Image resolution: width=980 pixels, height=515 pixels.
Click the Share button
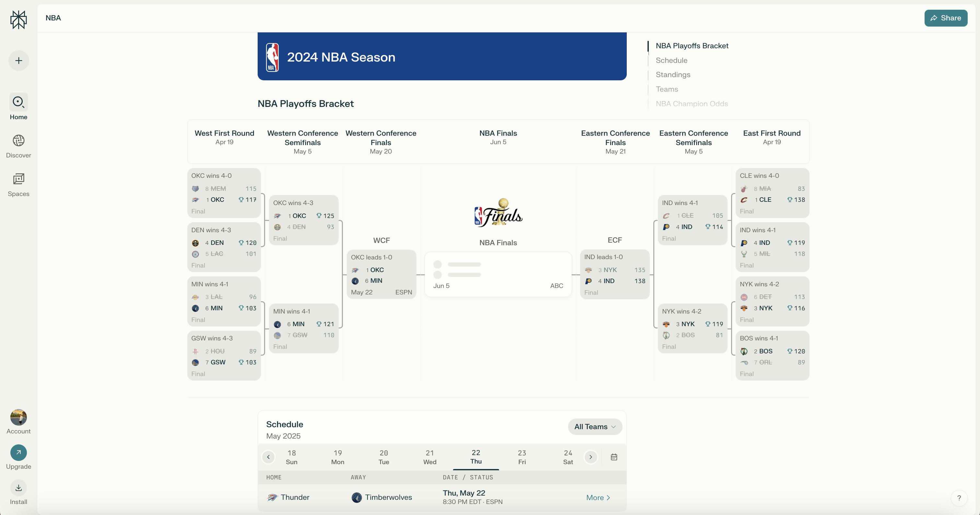pos(945,18)
